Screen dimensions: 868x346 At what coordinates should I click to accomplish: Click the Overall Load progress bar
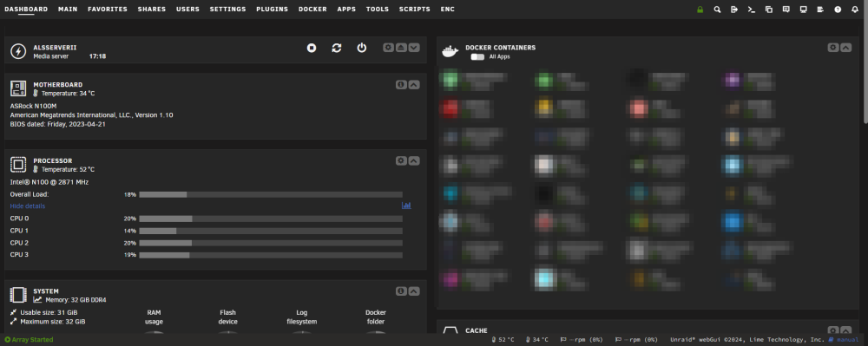pyautogui.click(x=271, y=194)
